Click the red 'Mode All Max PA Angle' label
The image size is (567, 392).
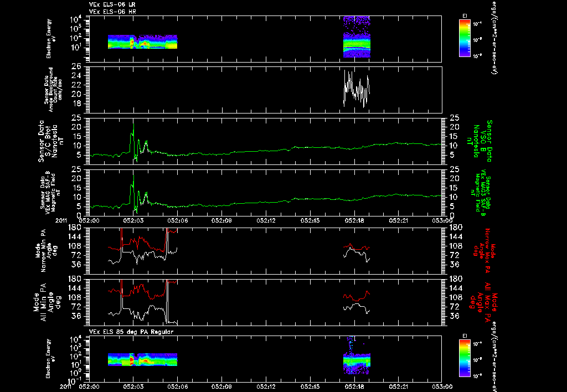(x=484, y=302)
